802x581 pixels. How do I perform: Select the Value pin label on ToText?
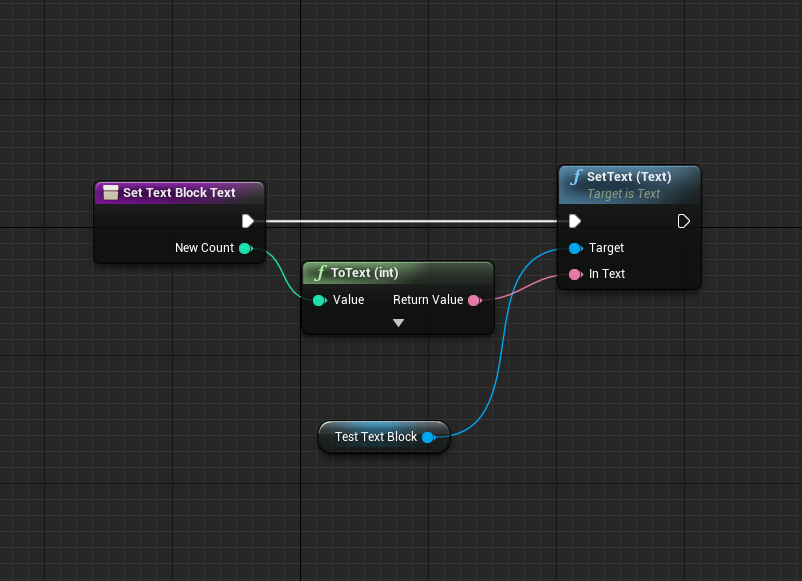[348, 300]
